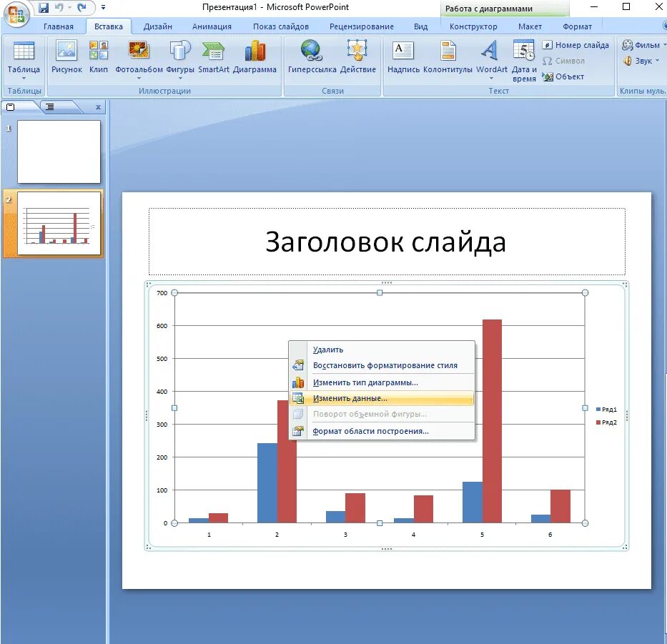667x644 pixels.
Task: Switch to Slides view pane tab
Action: pyautogui.click(x=11, y=107)
